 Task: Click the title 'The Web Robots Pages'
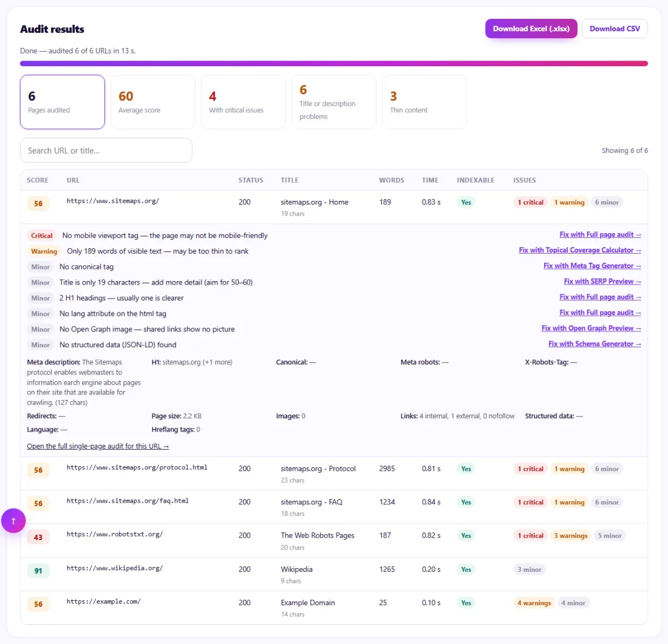tap(318, 535)
